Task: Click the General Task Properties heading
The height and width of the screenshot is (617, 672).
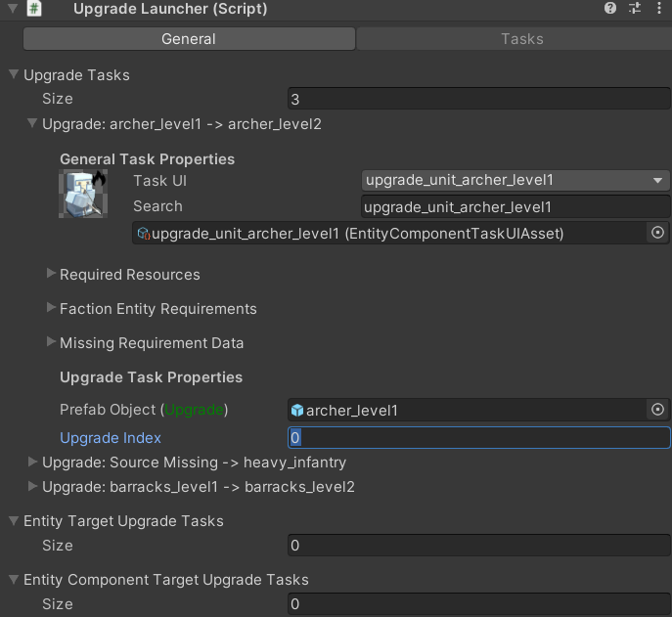Action: point(148,159)
